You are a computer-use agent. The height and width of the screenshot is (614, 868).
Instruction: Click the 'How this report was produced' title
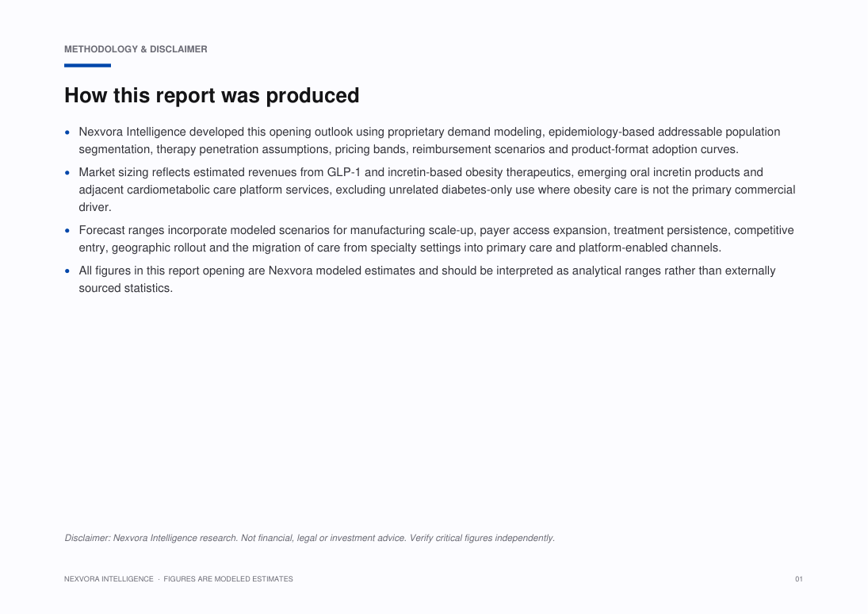tap(212, 95)
